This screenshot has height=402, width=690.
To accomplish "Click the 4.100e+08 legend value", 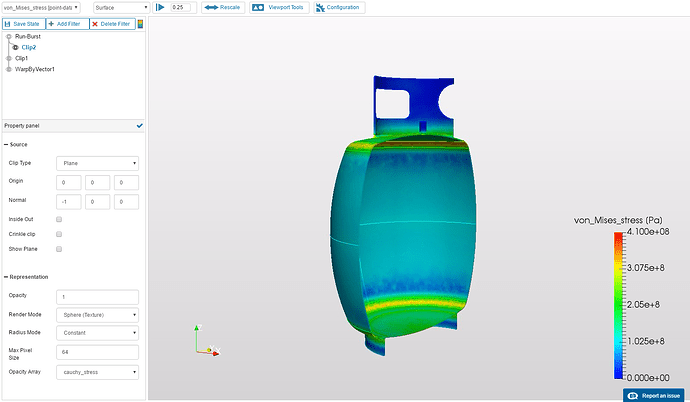I will click(648, 232).
